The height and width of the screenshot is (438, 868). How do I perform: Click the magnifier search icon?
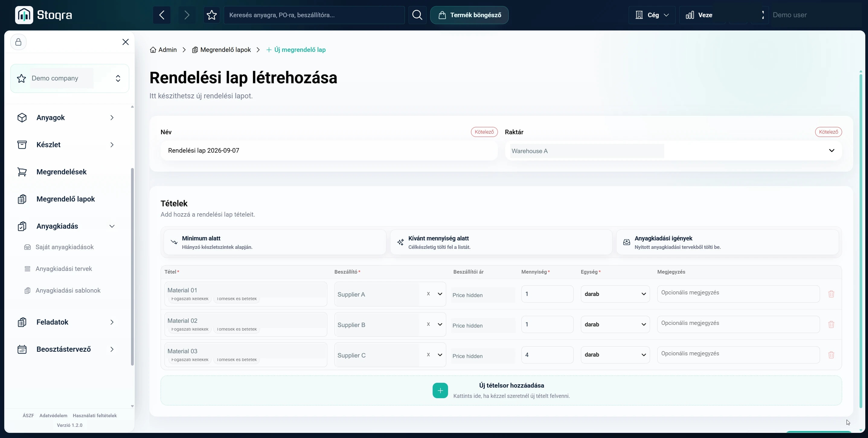[417, 15]
